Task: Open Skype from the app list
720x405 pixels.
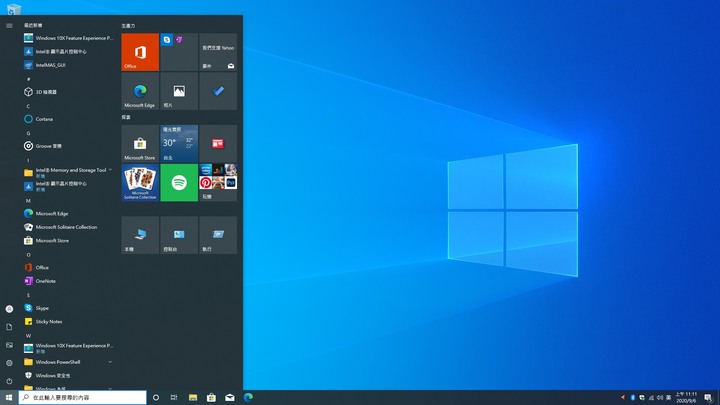Action: (x=68, y=308)
